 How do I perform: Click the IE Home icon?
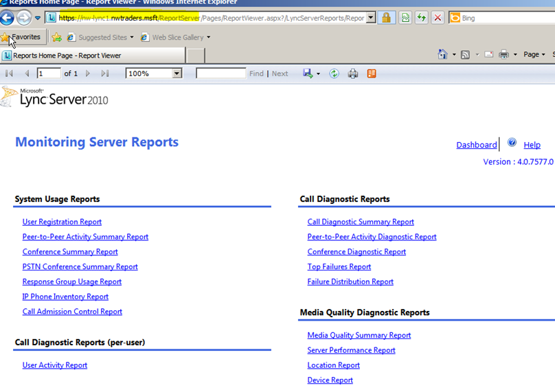pos(443,54)
